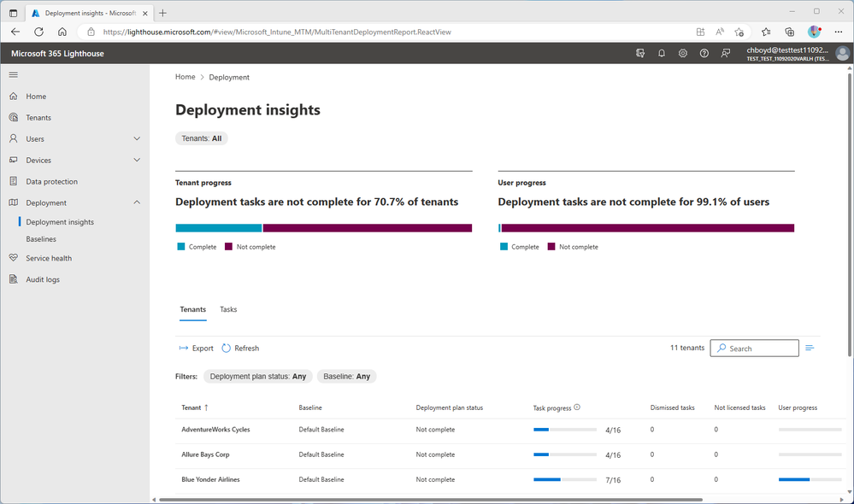The image size is (854, 504).
Task: Click the Baseline column header
Action: (x=310, y=407)
